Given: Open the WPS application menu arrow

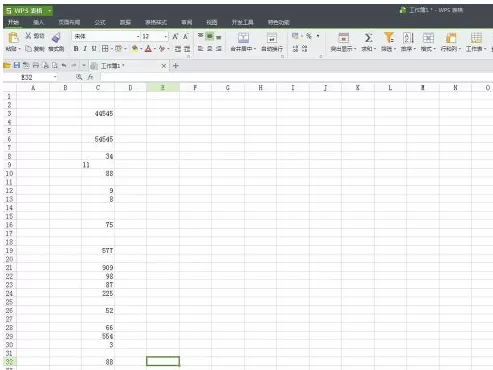Looking at the screenshot, I should [49, 11].
